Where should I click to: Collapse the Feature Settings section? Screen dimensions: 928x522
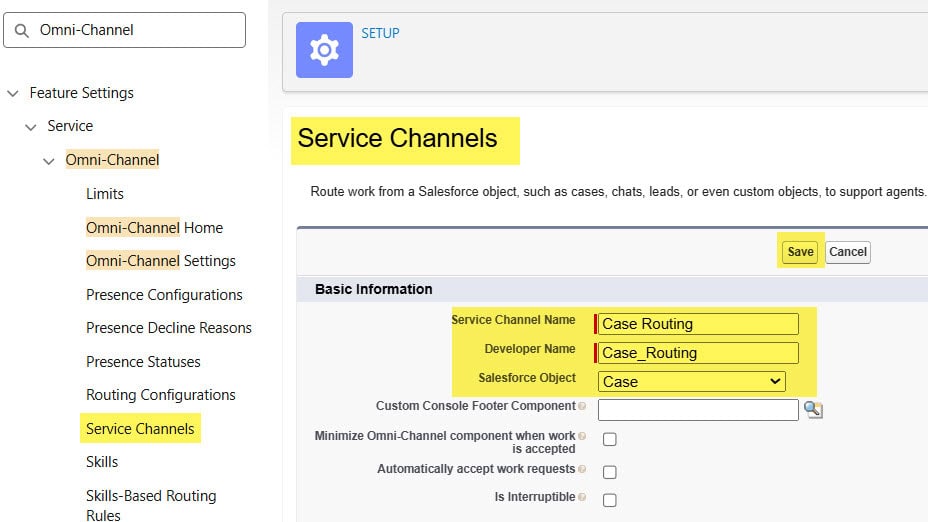[13, 94]
